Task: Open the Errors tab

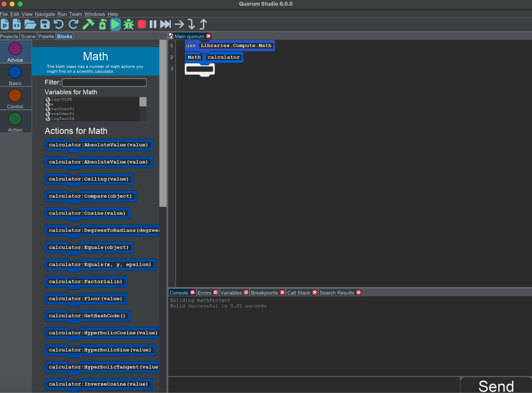Action: click(204, 293)
